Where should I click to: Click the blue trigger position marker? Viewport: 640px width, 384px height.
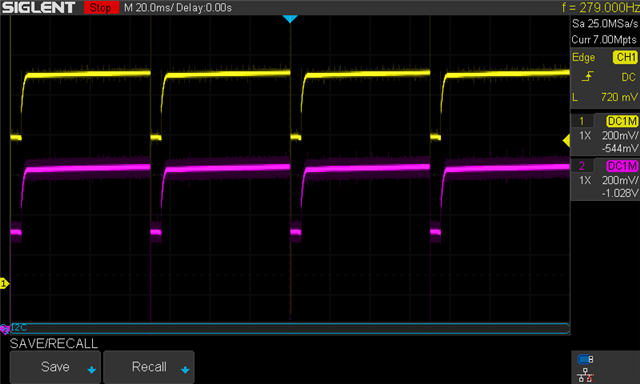(x=290, y=19)
